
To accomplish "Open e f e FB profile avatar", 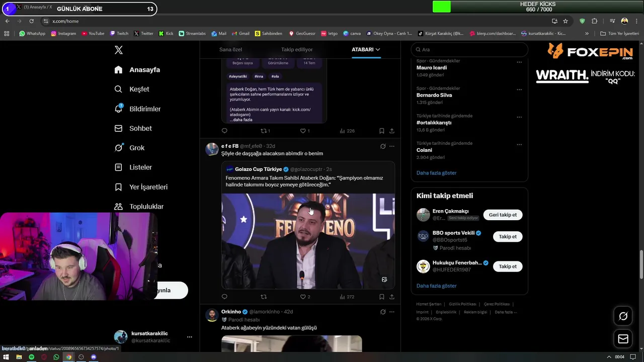I will [x=212, y=149].
